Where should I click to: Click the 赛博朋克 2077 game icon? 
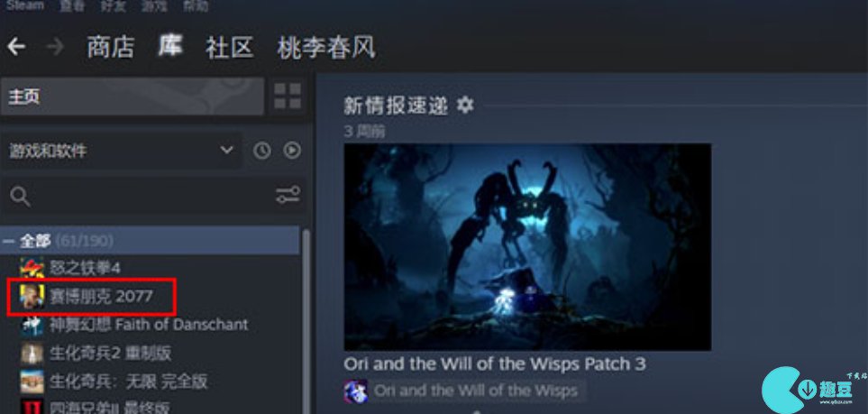pos(32,297)
